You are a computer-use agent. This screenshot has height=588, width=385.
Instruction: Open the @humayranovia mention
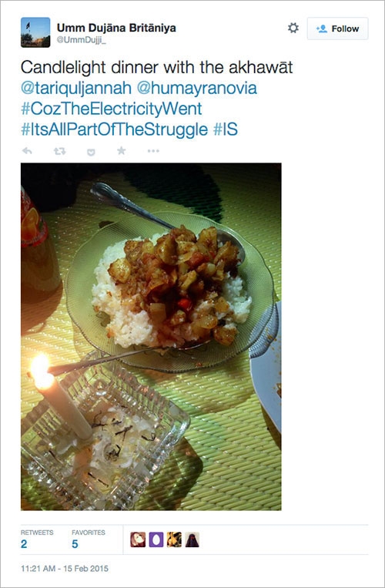197,89
